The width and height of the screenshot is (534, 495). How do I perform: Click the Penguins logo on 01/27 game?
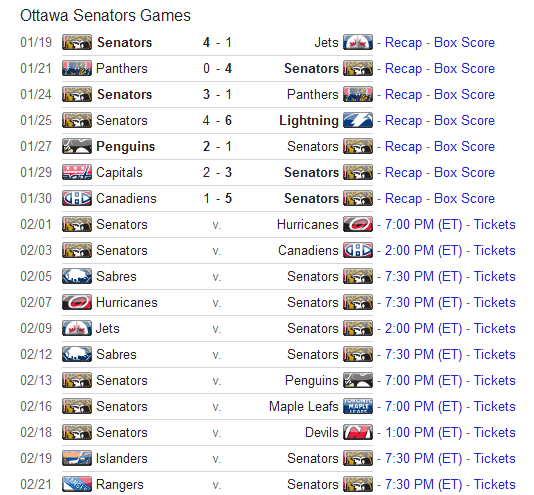(77, 146)
